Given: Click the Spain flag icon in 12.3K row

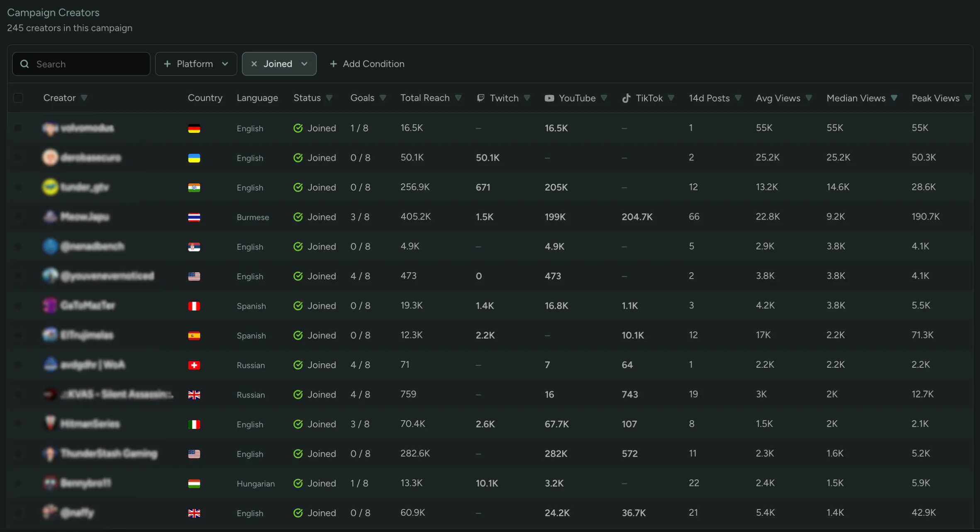Looking at the screenshot, I should click(x=194, y=335).
